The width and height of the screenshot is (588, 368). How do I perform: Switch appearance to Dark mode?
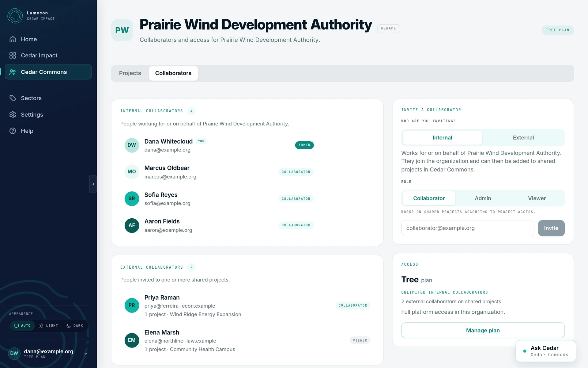(75, 326)
